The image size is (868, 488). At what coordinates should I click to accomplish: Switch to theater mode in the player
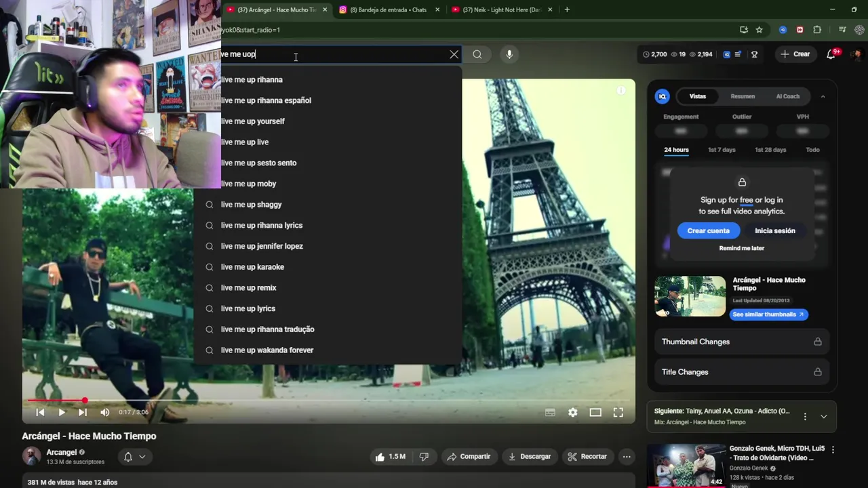595,412
